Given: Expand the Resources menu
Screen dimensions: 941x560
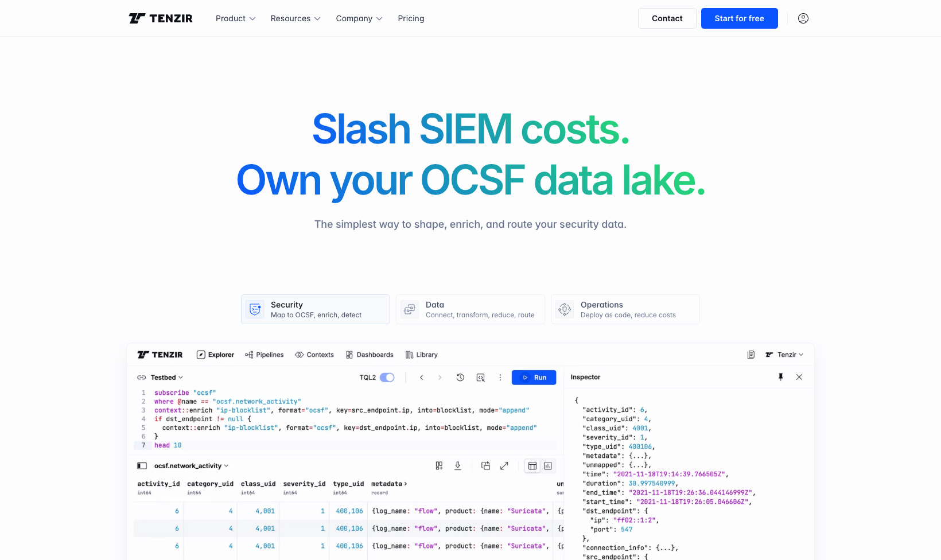Looking at the screenshot, I should coord(295,18).
